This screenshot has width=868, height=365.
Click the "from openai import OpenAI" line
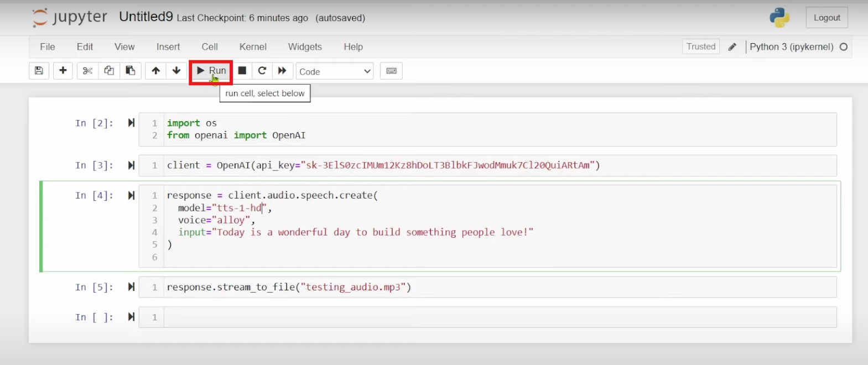[236, 135]
